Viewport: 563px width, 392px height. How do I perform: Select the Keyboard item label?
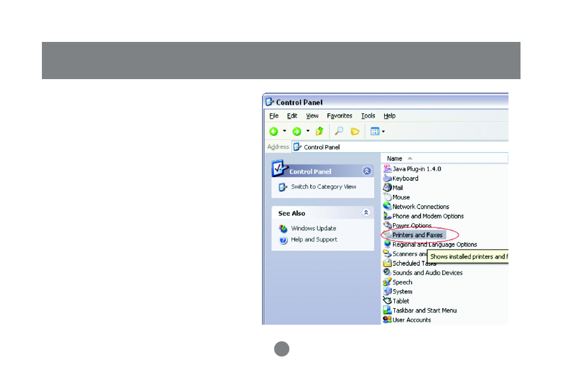click(x=405, y=178)
